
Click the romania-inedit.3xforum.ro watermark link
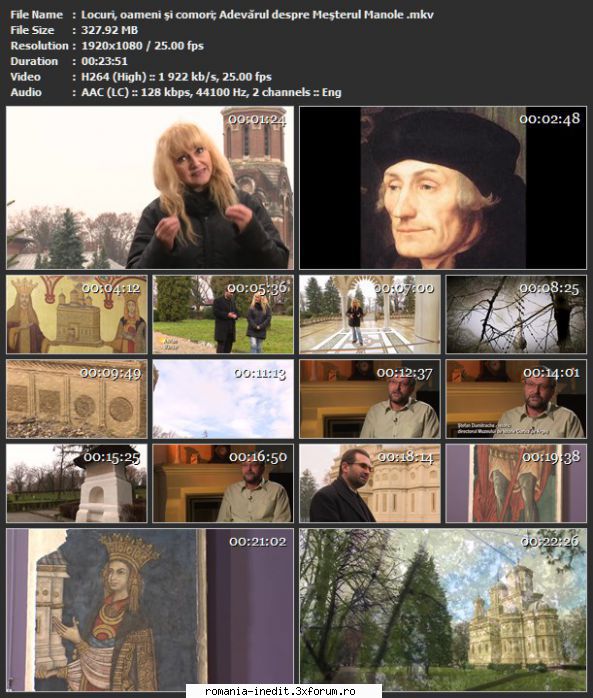tap(280, 691)
